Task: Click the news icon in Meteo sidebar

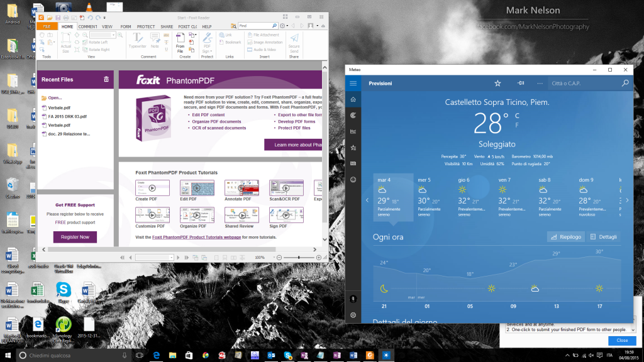Action: [x=353, y=163]
